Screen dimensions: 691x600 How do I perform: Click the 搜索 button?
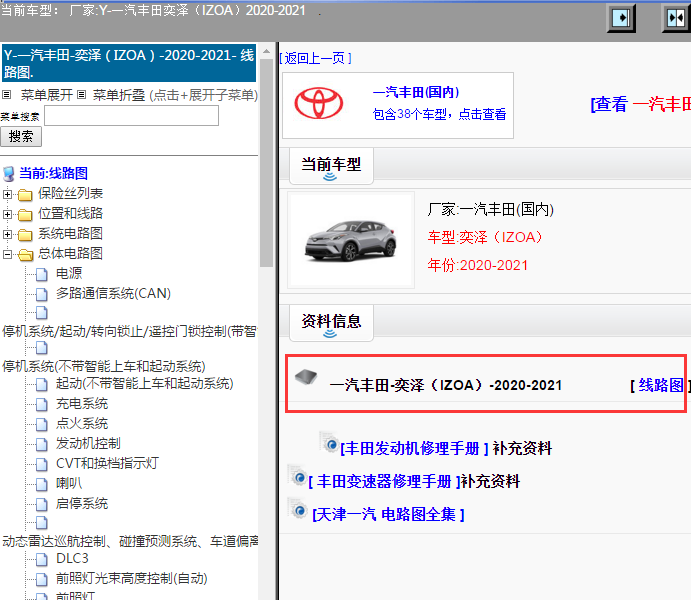point(21,137)
